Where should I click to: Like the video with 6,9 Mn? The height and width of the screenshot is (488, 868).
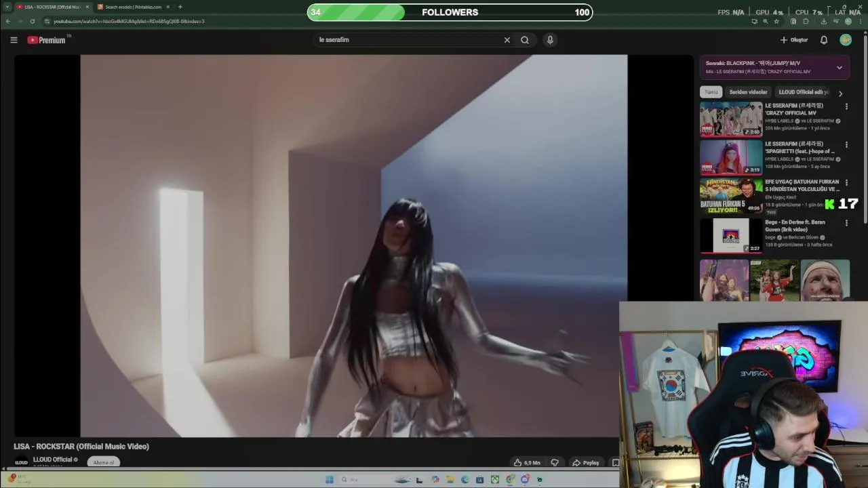(528, 462)
